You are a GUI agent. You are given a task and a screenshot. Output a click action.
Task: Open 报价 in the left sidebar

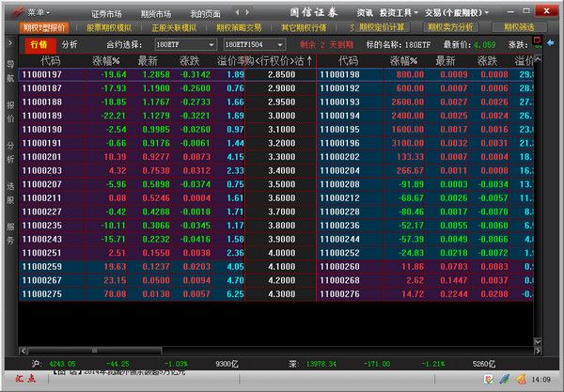pyautogui.click(x=10, y=112)
